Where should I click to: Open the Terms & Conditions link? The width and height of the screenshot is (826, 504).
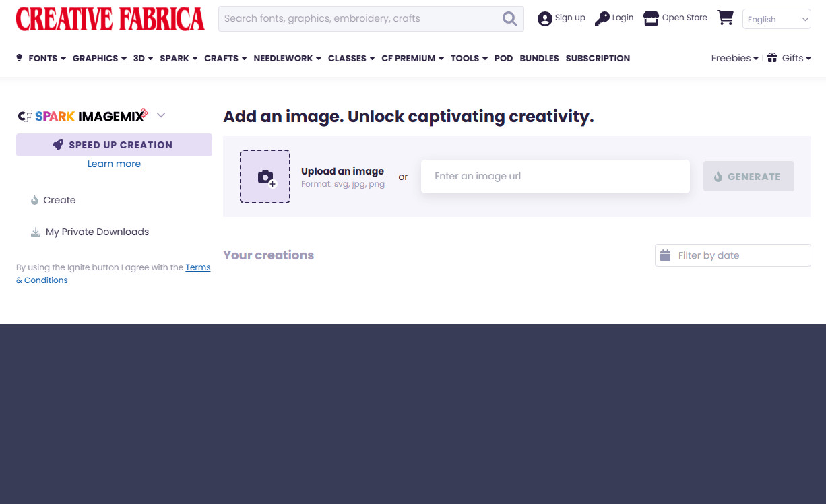click(x=42, y=280)
